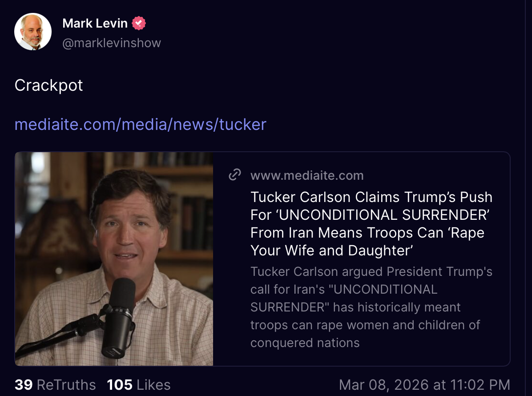Open the Mark Levin display name
The width and height of the screenshot is (532, 396).
[95, 23]
